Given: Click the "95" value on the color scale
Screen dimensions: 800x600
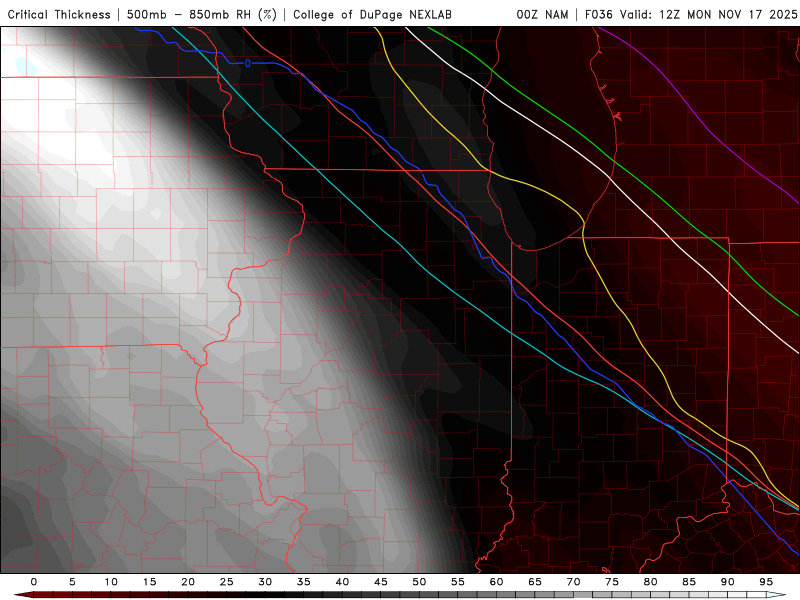Looking at the screenshot, I should [766, 582].
